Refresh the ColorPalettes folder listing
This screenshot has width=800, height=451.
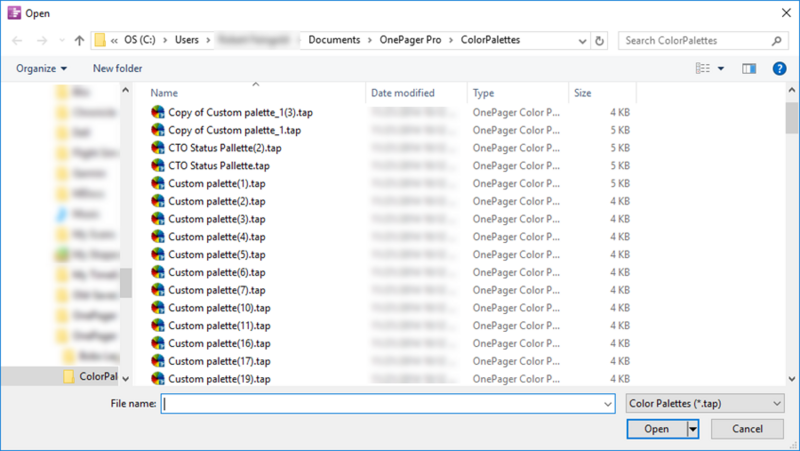pyautogui.click(x=599, y=40)
